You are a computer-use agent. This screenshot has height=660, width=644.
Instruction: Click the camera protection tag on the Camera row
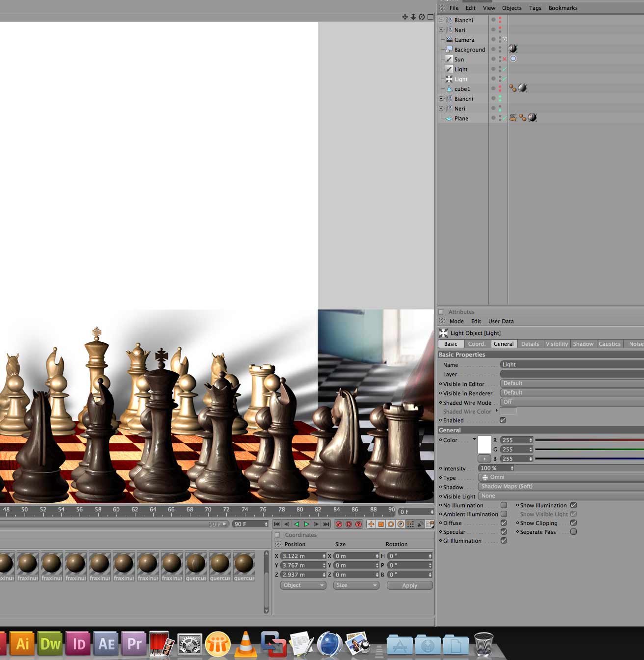(504, 39)
